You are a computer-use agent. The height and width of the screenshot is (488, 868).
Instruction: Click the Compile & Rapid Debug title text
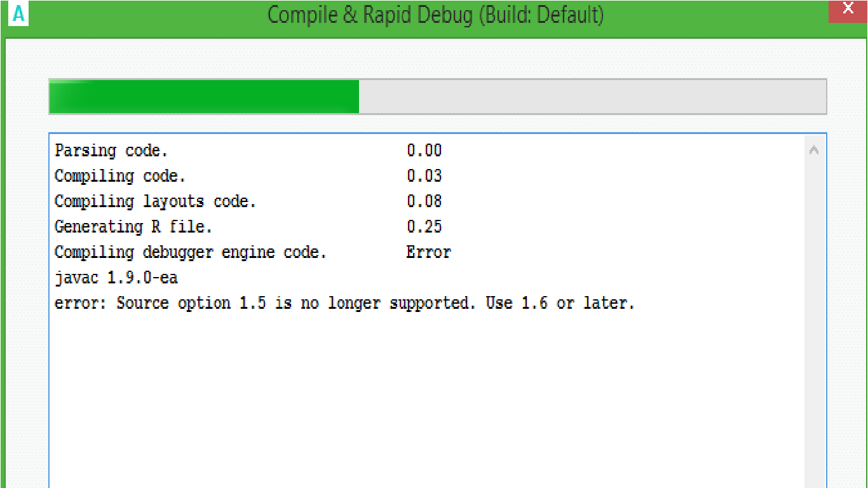click(x=435, y=15)
